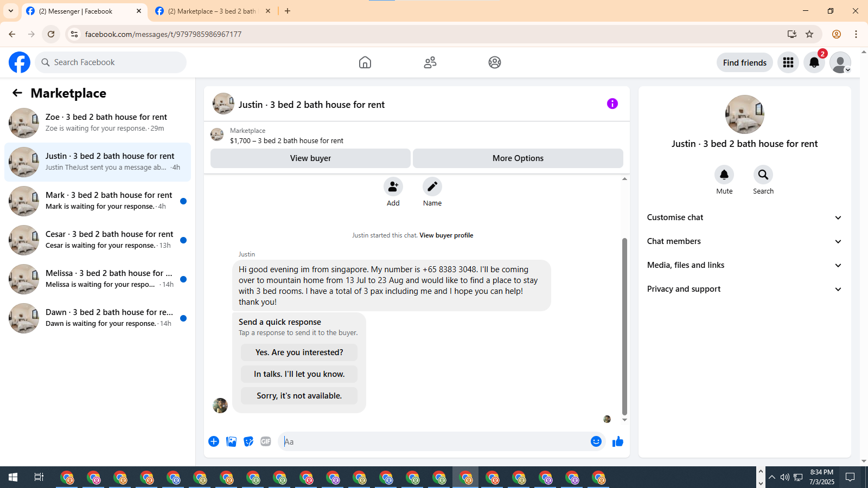Open the Groups icon in top navigation
Image resolution: width=868 pixels, height=488 pixels.
495,62
